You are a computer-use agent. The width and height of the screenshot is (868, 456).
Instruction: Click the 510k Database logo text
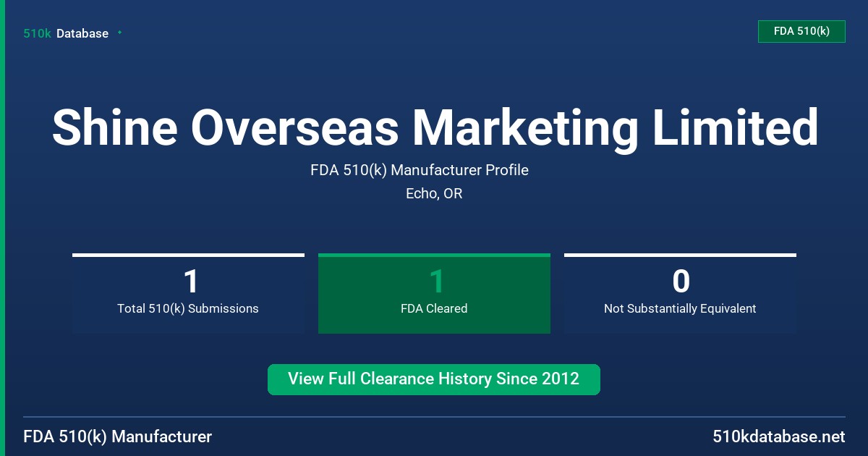(66, 33)
